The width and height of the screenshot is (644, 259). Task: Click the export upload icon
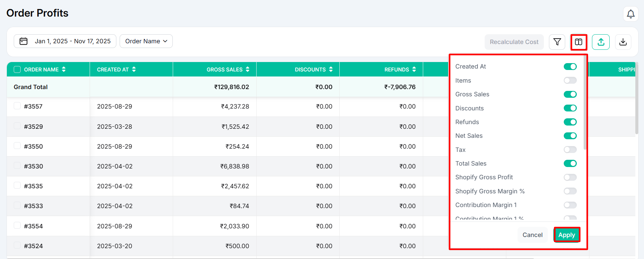click(x=601, y=42)
